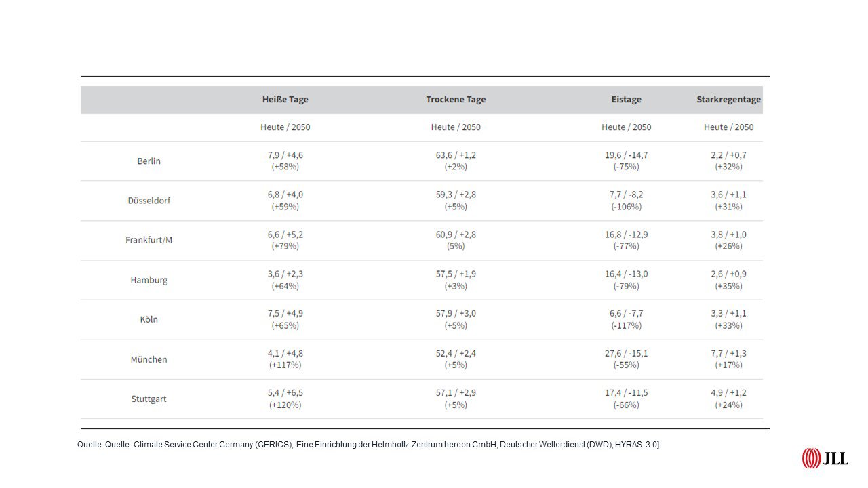Click Düsseldorf dry days value 59,3 / +2,8
The height and width of the screenshot is (488, 868).
click(x=456, y=195)
